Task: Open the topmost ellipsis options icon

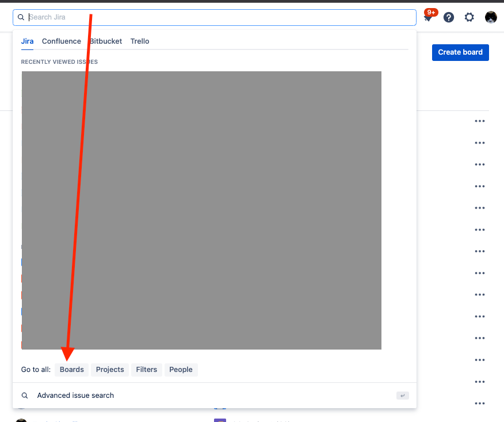Action: click(480, 121)
